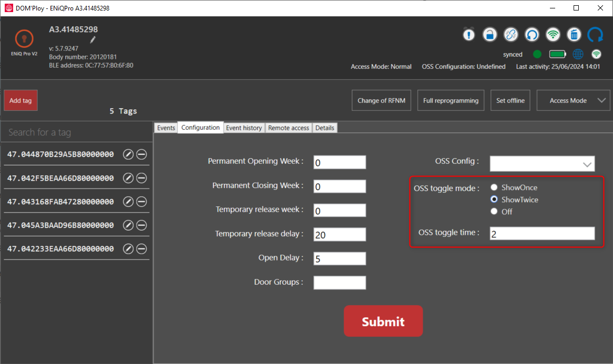Click the large blue clockwise refresh arrow

coord(596,35)
